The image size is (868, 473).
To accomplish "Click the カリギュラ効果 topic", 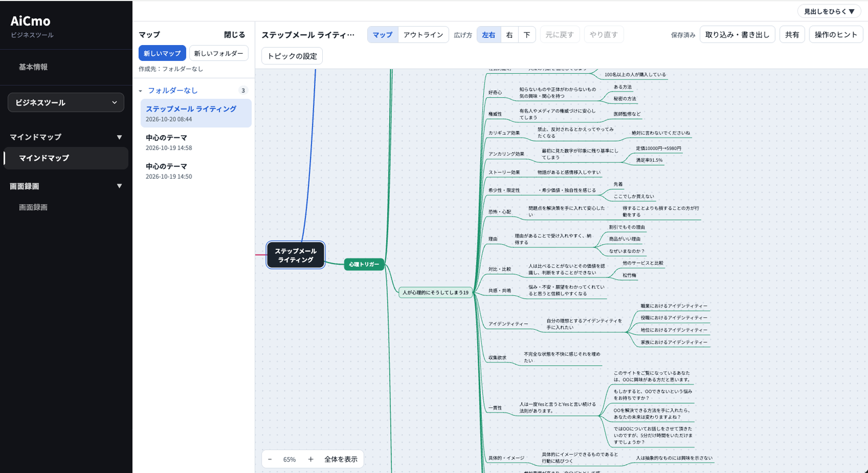I will (504, 133).
